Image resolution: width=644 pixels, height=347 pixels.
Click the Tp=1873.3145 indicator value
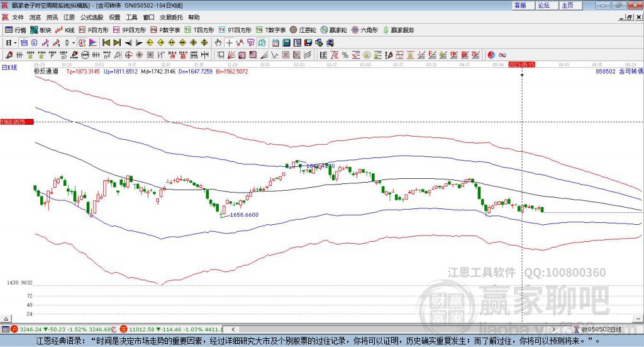click(x=83, y=72)
